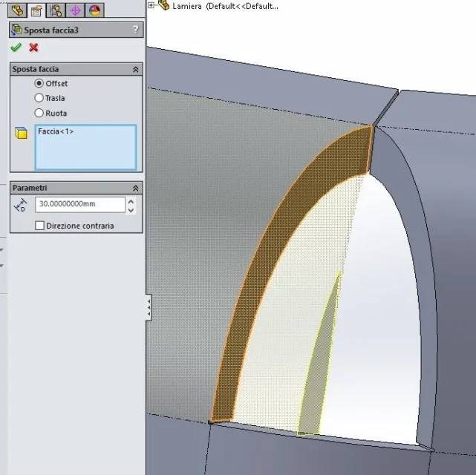Select the Trasla radio option
The height and width of the screenshot is (475, 476).
click(x=39, y=98)
